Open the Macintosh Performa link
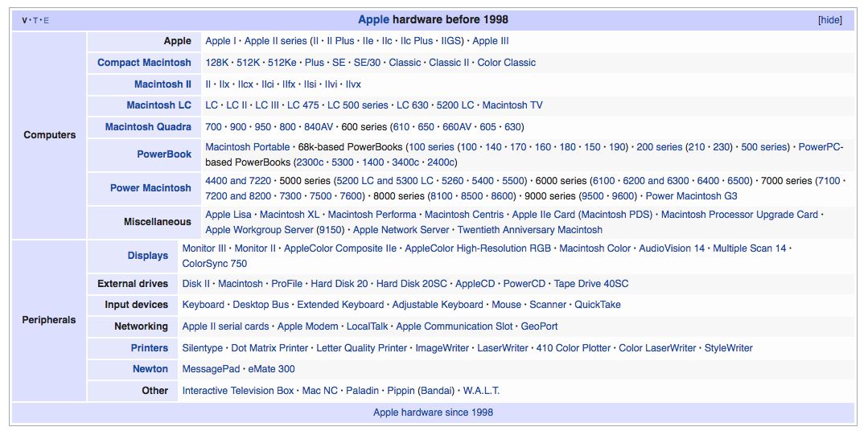The image size is (868, 431). tap(372, 215)
